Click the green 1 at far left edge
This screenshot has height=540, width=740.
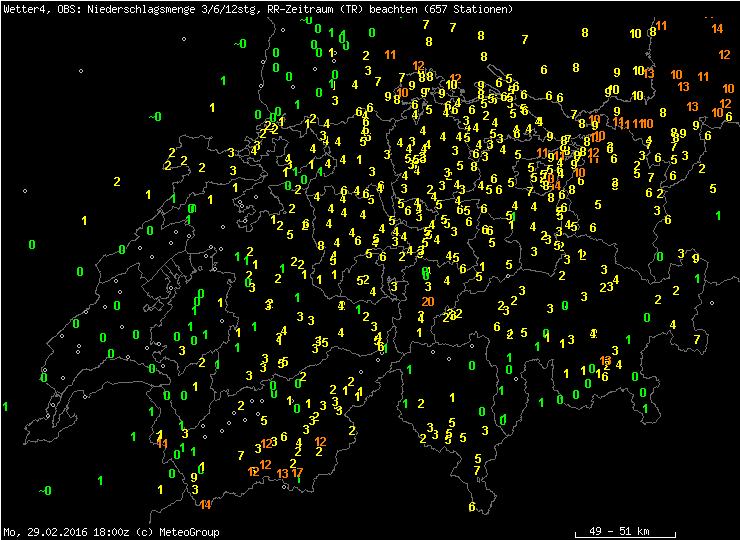[x=6, y=406]
